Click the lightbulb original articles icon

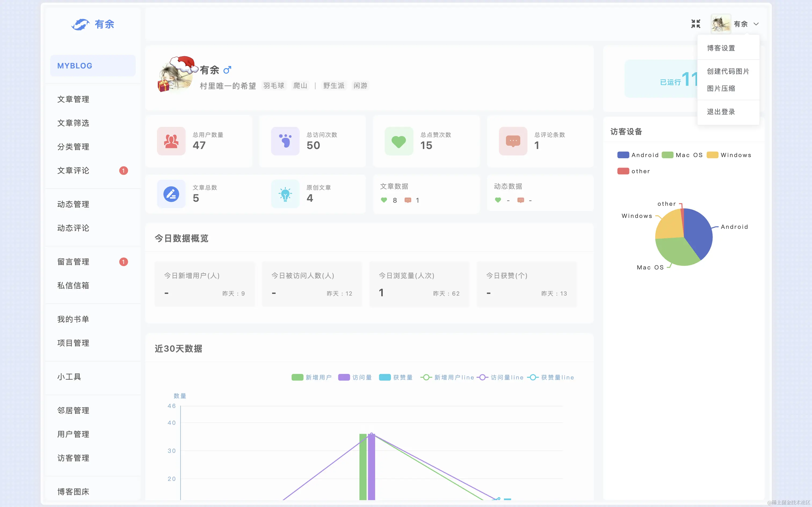(x=285, y=194)
